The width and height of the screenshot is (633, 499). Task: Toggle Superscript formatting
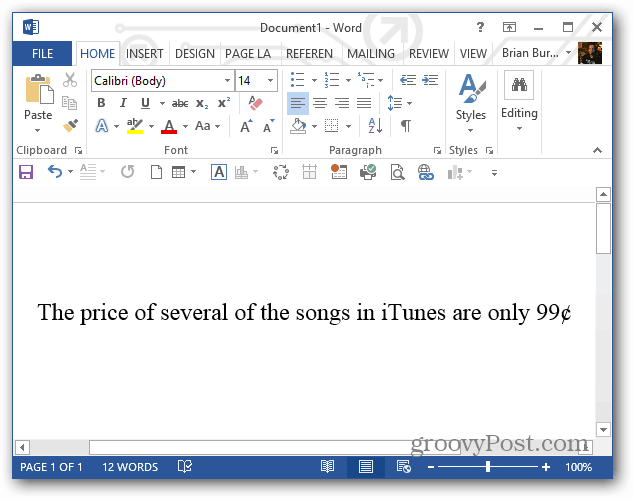click(224, 103)
